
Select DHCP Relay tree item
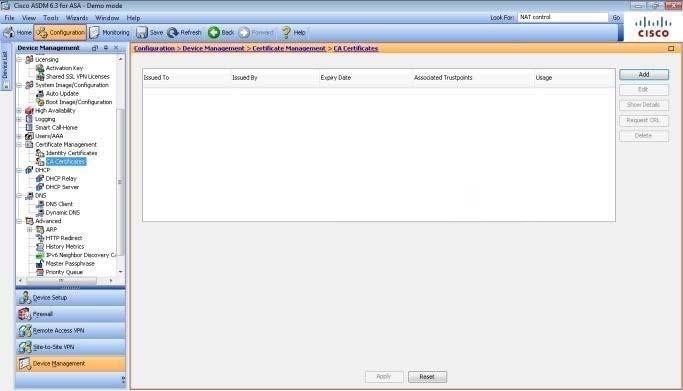[x=61, y=179]
